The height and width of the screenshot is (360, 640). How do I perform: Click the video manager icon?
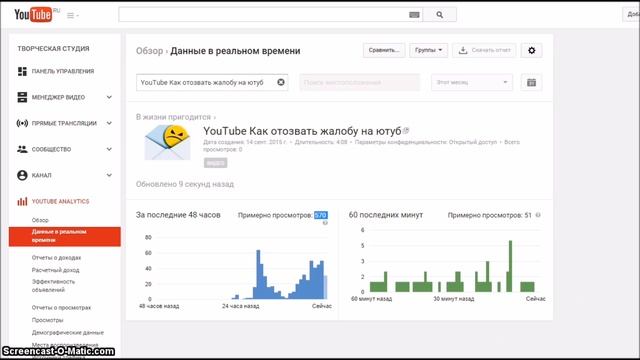click(22, 97)
